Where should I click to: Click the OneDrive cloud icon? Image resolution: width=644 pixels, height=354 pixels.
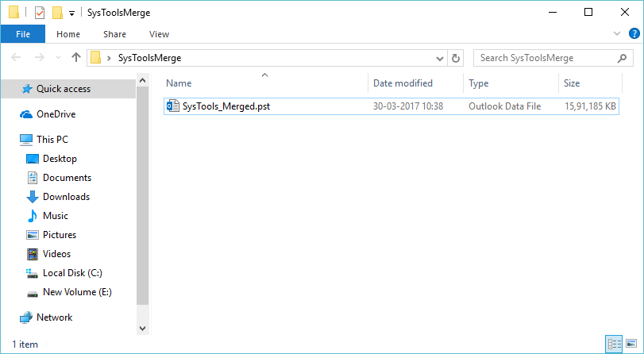point(26,114)
